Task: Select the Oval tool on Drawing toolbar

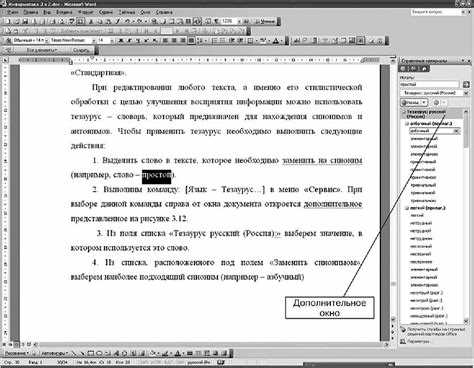Action: pos(100,353)
